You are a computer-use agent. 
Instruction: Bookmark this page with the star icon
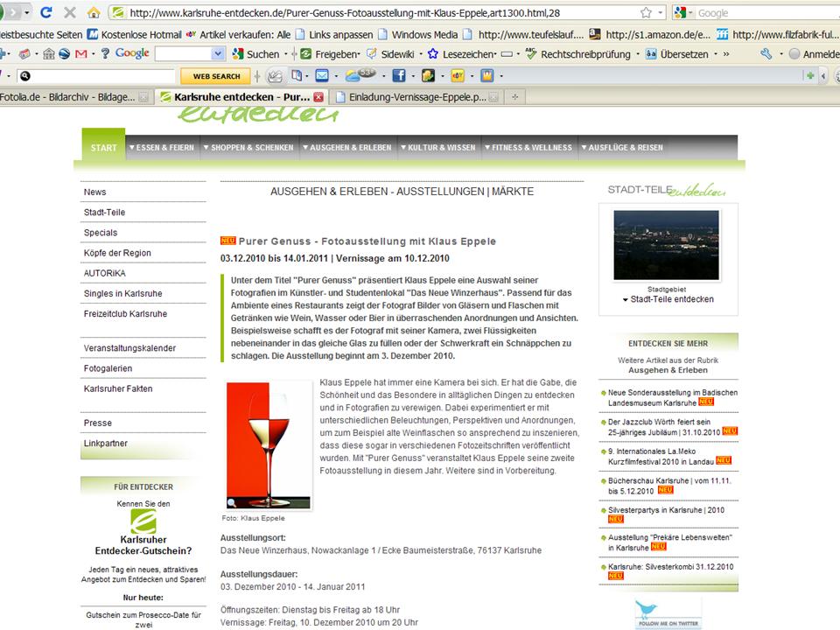(x=646, y=13)
